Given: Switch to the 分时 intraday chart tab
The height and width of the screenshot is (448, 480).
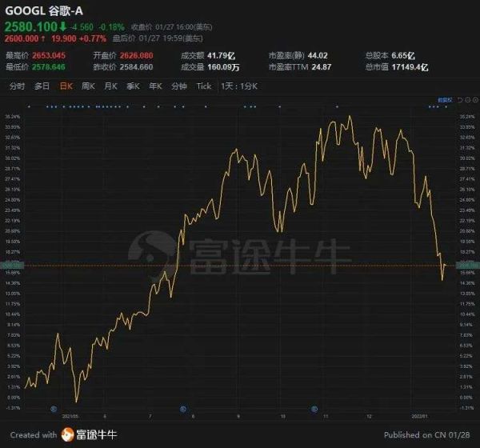Looking at the screenshot, I should pyautogui.click(x=18, y=86).
